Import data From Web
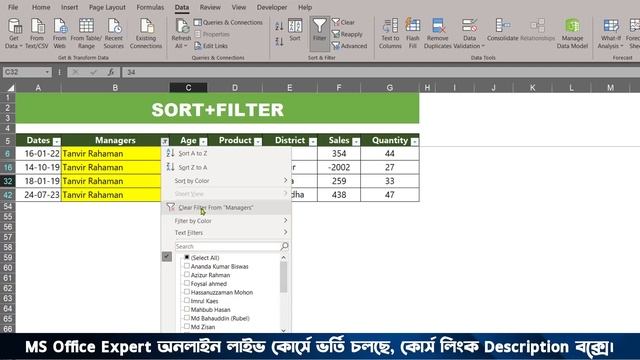Image resolution: width=640 pixels, height=360 pixels. 60,33
